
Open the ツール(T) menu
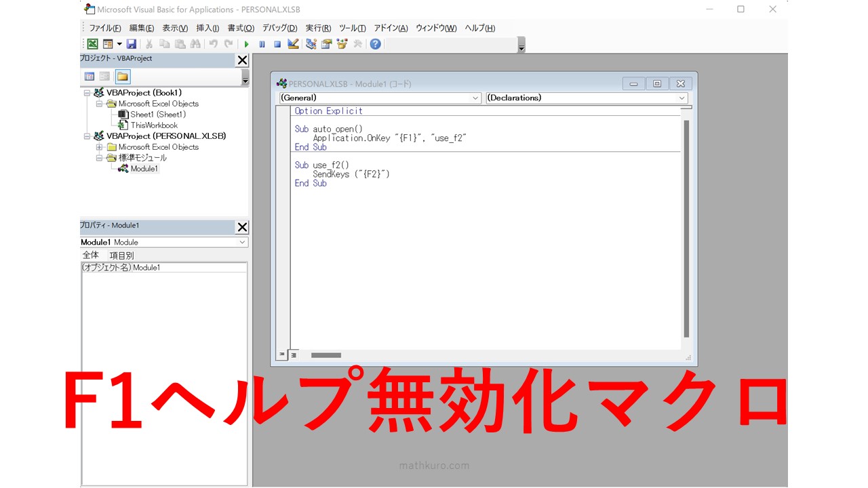(x=352, y=28)
